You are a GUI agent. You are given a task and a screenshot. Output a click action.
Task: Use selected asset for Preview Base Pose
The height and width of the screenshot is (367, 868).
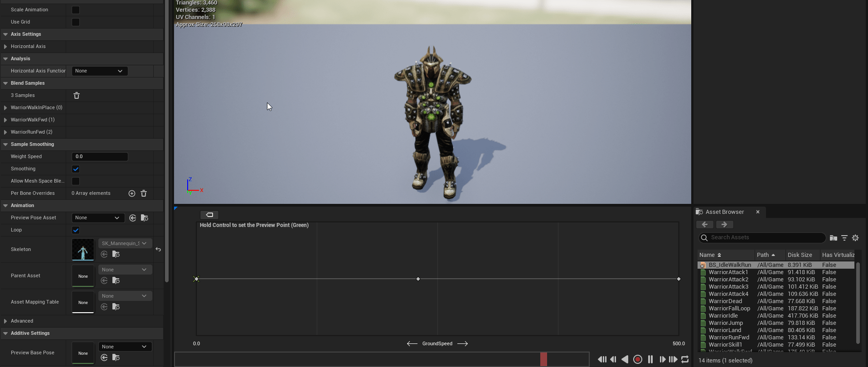[104, 358]
